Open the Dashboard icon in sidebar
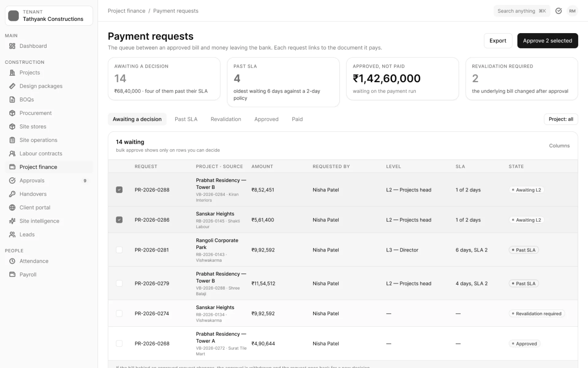 (12, 46)
